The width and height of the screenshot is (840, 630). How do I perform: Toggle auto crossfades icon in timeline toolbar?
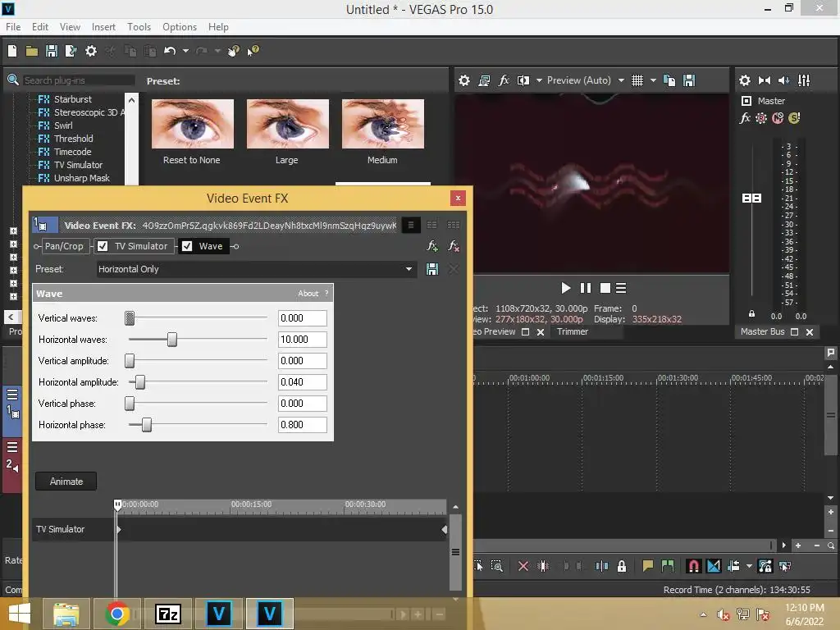(x=714, y=566)
